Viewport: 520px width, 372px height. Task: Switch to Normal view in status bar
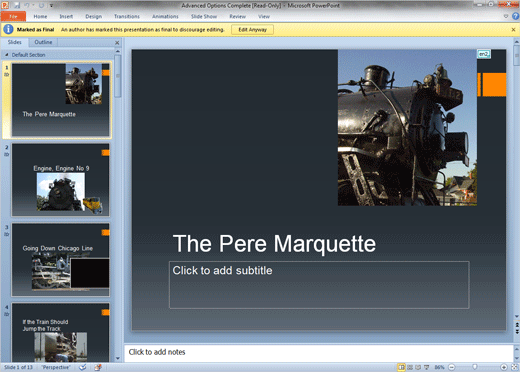pos(401,367)
